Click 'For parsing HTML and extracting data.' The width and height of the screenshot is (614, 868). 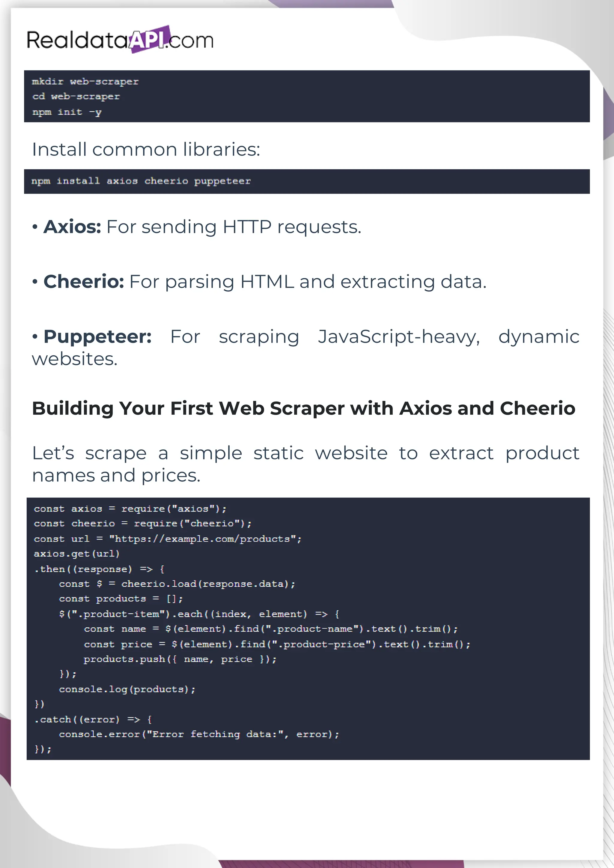(x=308, y=282)
